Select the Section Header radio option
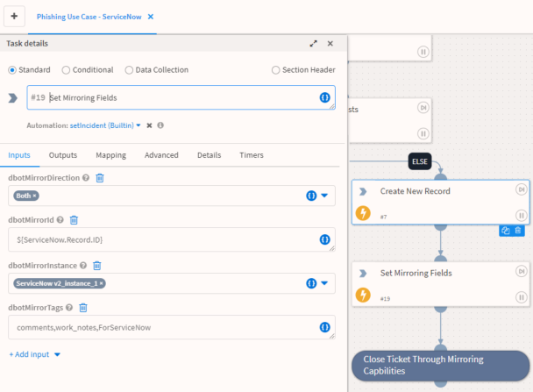This screenshot has width=533, height=392. (x=276, y=70)
